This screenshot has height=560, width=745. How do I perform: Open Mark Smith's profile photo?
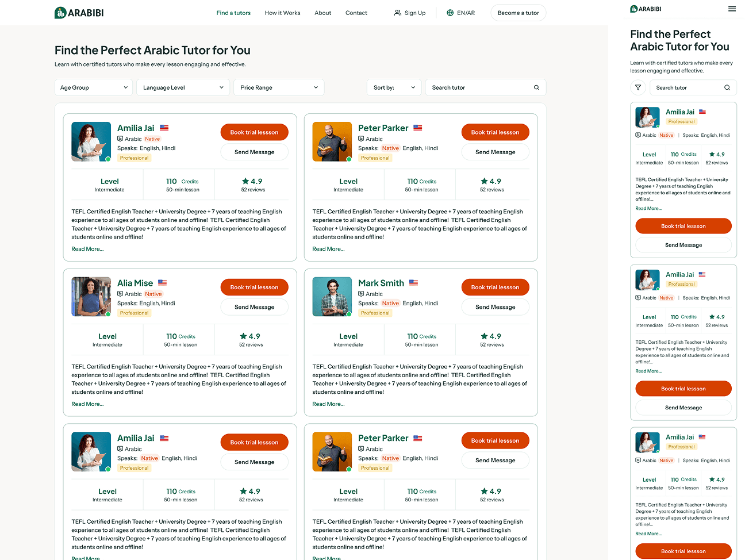click(x=332, y=297)
